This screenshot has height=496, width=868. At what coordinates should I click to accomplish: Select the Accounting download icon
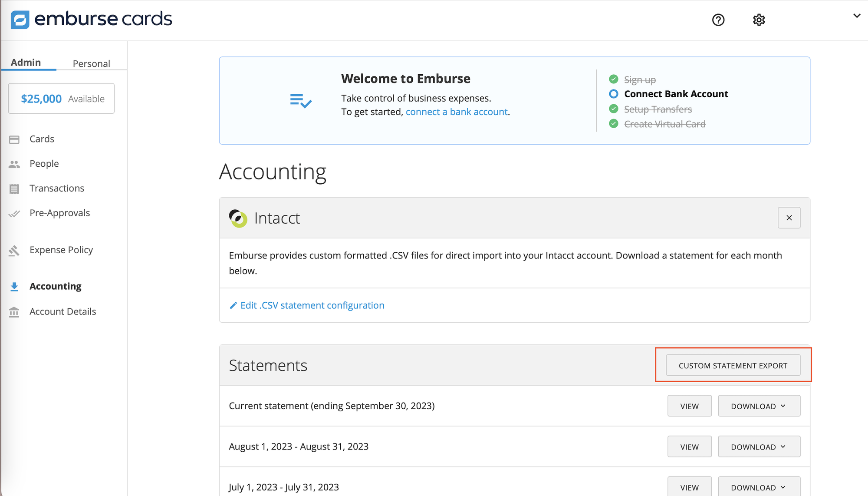coord(14,286)
